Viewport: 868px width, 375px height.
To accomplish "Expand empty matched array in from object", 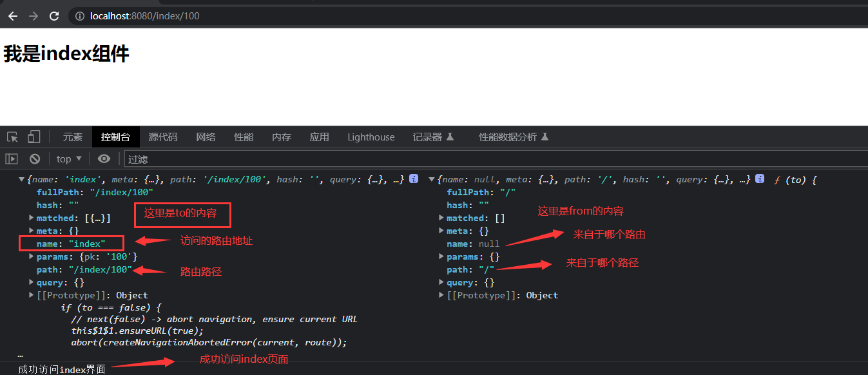I will [441, 218].
